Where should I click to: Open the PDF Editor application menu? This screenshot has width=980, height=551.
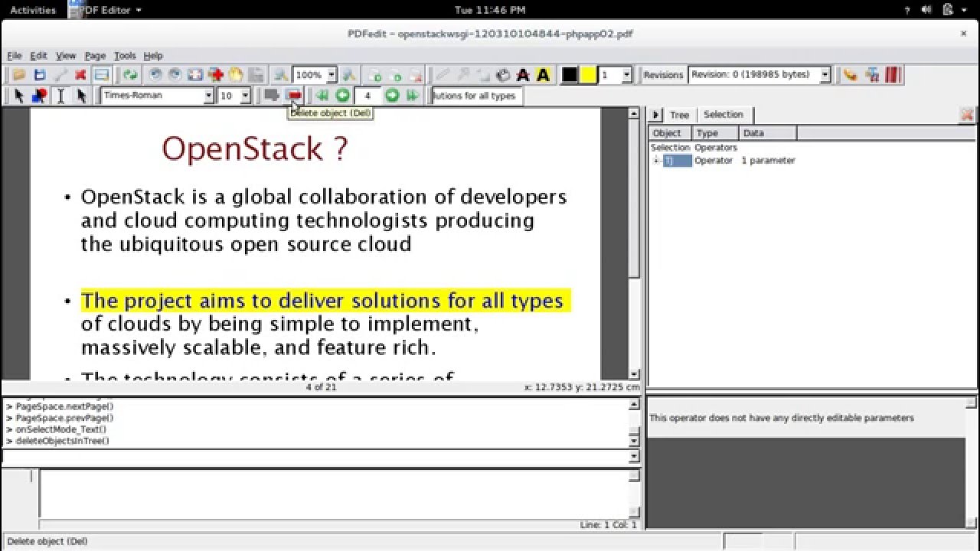pos(106,10)
